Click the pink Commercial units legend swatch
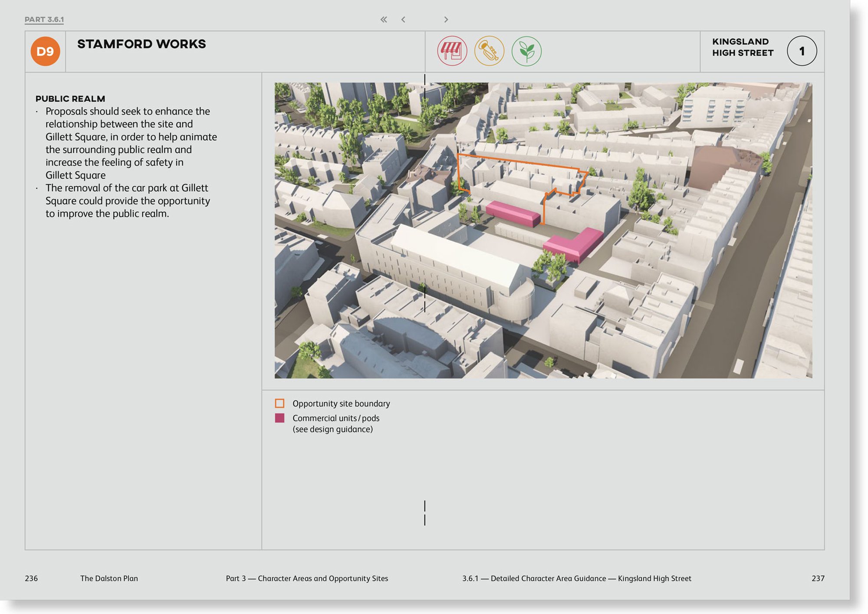The width and height of the screenshot is (868, 614). click(x=280, y=418)
